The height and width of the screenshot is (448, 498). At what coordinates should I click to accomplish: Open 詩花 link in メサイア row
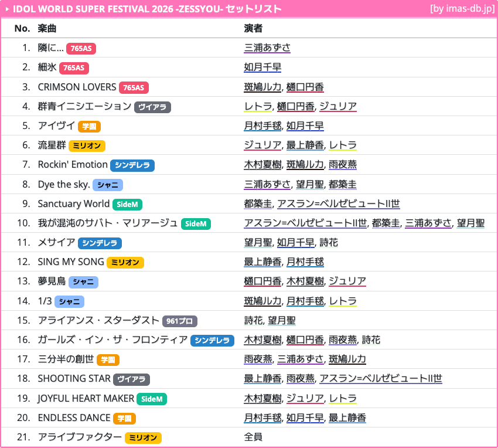click(x=329, y=242)
